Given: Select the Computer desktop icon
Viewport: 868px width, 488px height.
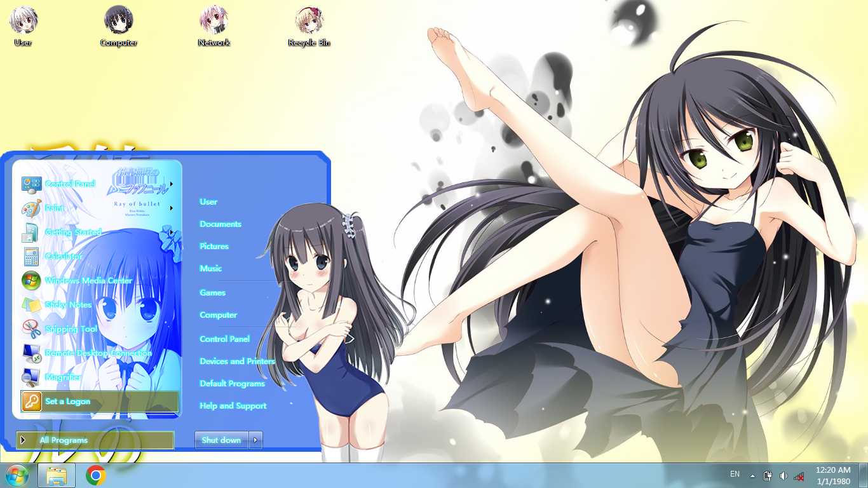Looking at the screenshot, I should click(x=119, y=27).
